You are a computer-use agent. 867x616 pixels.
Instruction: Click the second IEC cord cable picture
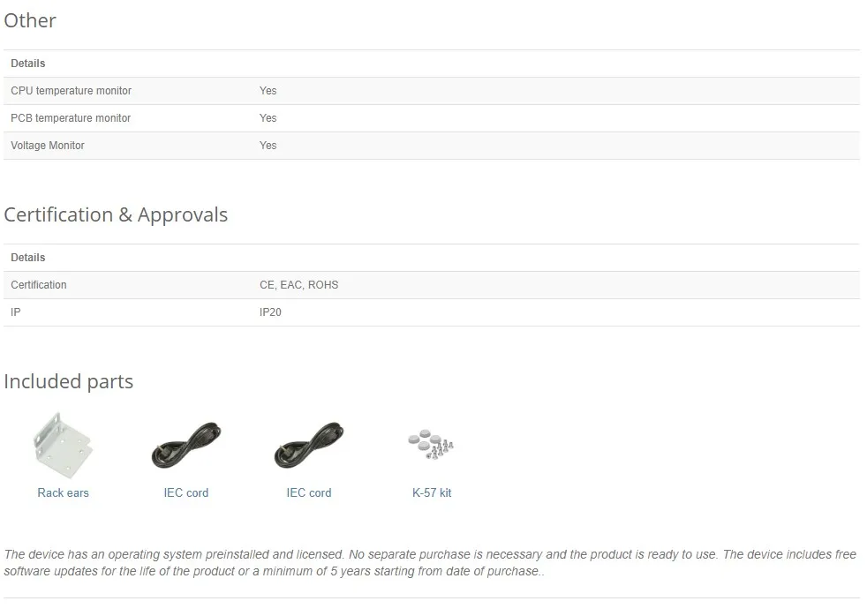(308, 446)
